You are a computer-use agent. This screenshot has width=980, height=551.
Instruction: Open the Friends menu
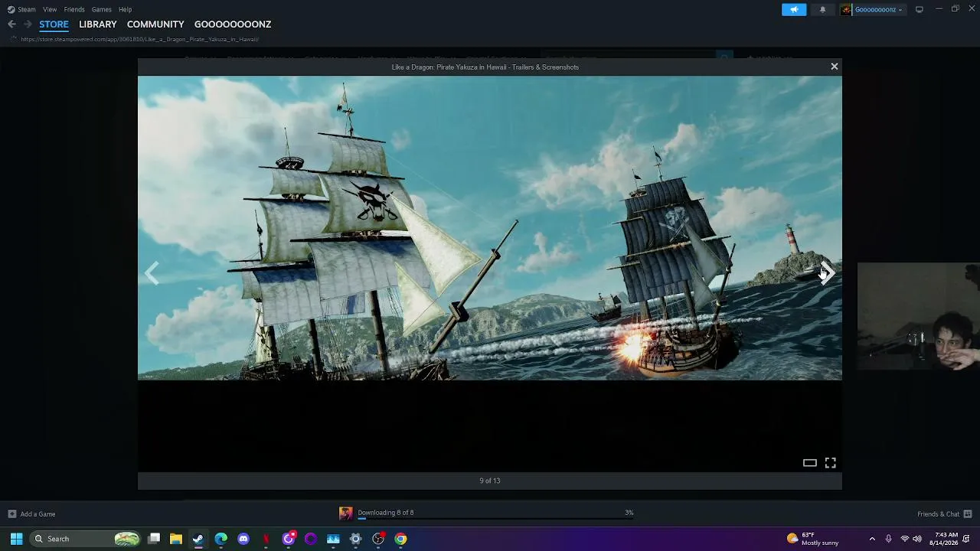pos(74,9)
